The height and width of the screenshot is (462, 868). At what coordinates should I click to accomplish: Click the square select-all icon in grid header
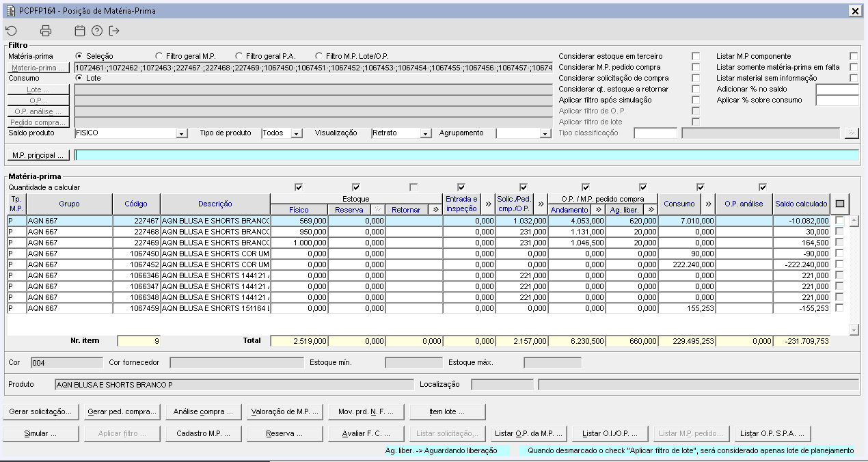[840, 204]
